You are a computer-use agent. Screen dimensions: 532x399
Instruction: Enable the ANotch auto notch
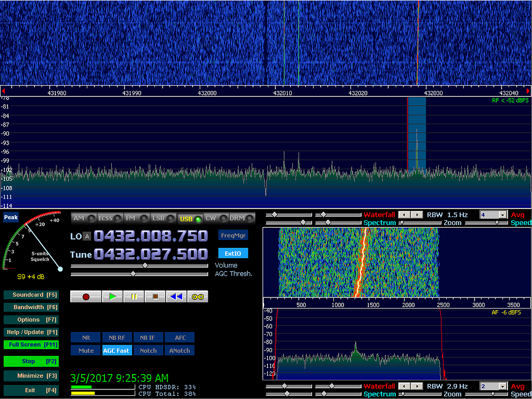(180, 351)
